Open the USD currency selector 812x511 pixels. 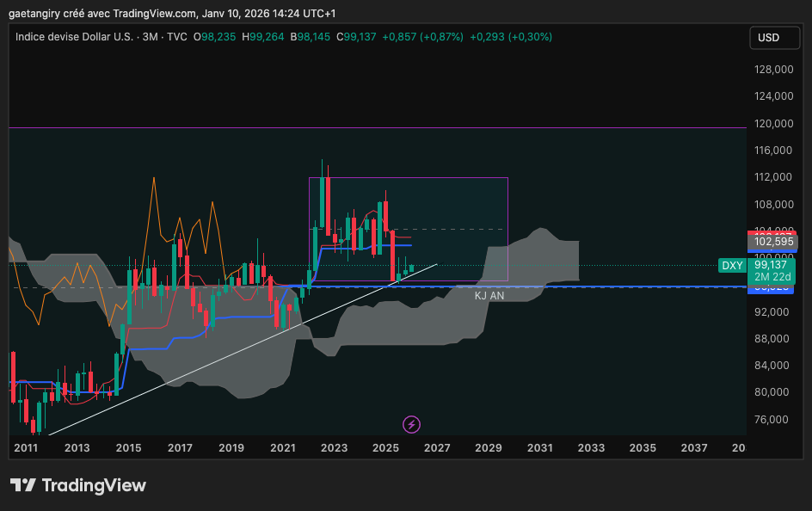coord(767,38)
